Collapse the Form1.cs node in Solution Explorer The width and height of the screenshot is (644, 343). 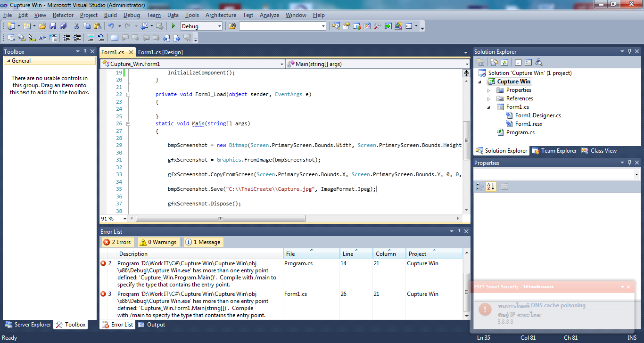(x=489, y=107)
